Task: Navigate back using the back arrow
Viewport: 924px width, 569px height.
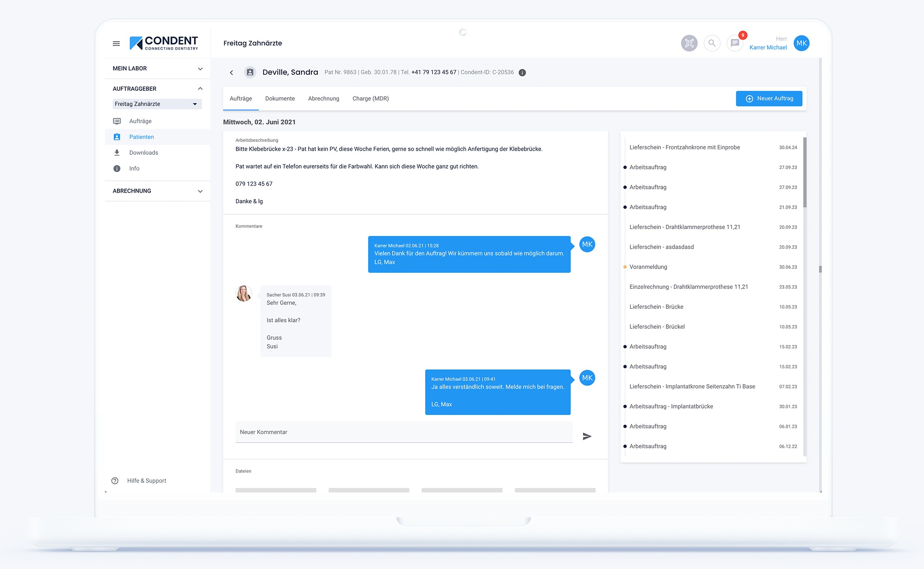Action: (231, 72)
